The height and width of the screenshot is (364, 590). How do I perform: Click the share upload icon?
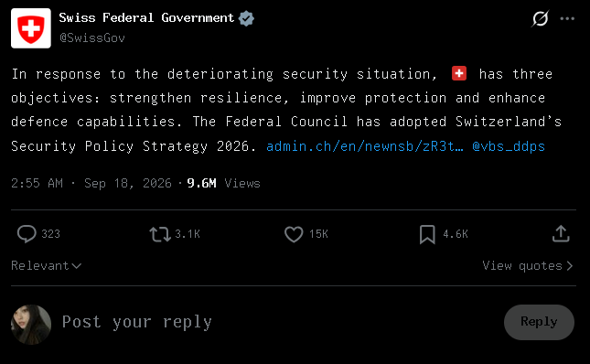[x=561, y=233]
